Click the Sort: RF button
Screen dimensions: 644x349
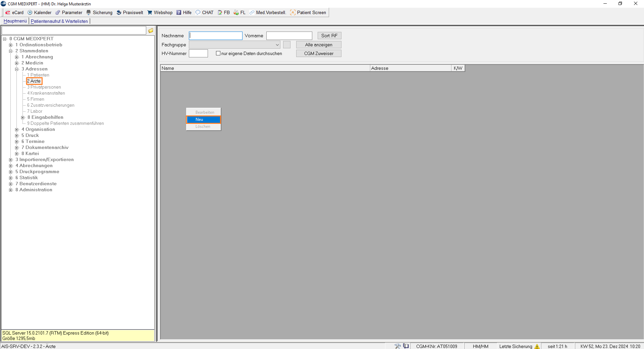click(329, 36)
